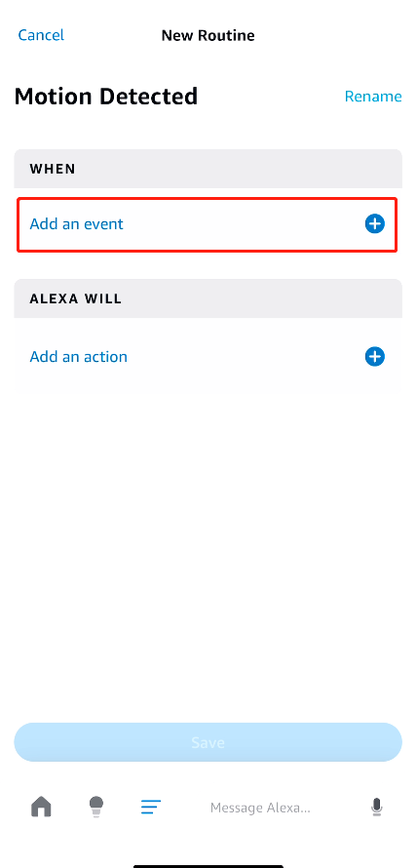Viewport: 417px width, 868px height.
Task: Cancel the new routine
Action: (x=41, y=35)
